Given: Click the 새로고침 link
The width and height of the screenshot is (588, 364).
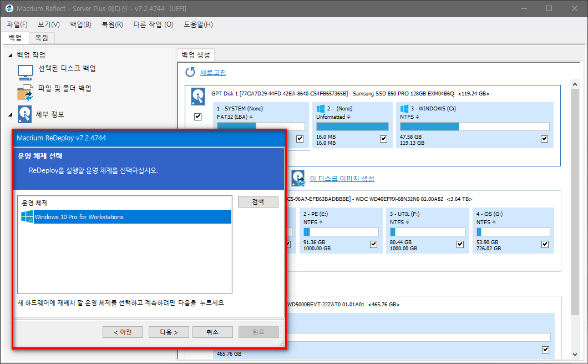Looking at the screenshot, I should pyautogui.click(x=212, y=73).
